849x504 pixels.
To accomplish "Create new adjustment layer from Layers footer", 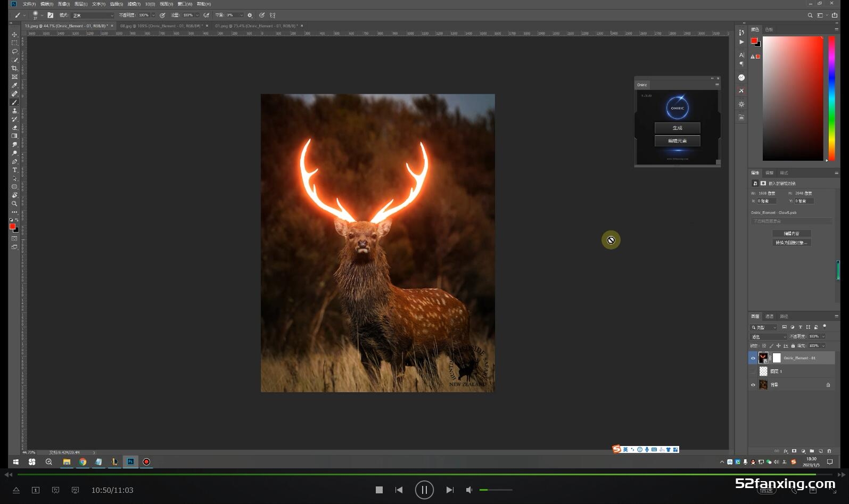I will pyautogui.click(x=803, y=451).
